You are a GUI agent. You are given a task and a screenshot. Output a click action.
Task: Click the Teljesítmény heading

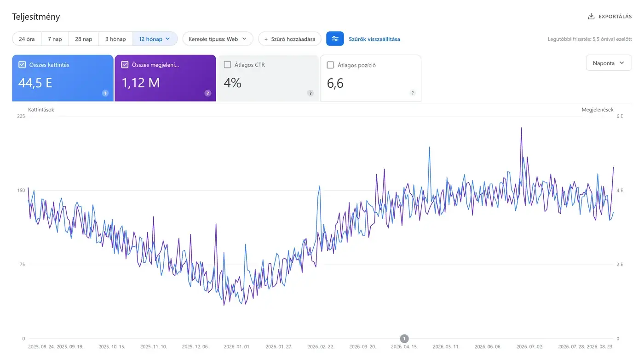36,17
